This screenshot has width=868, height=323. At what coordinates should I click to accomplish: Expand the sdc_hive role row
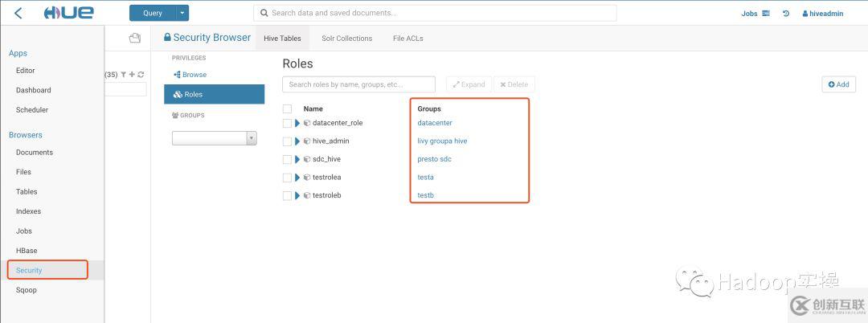click(297, 159)
